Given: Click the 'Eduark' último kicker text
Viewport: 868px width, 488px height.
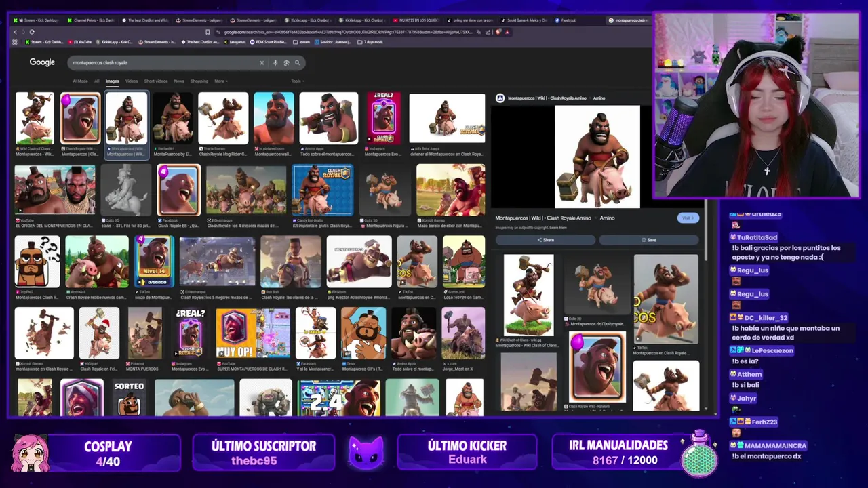Looking at the screenshot, I should tap(467, 460).
